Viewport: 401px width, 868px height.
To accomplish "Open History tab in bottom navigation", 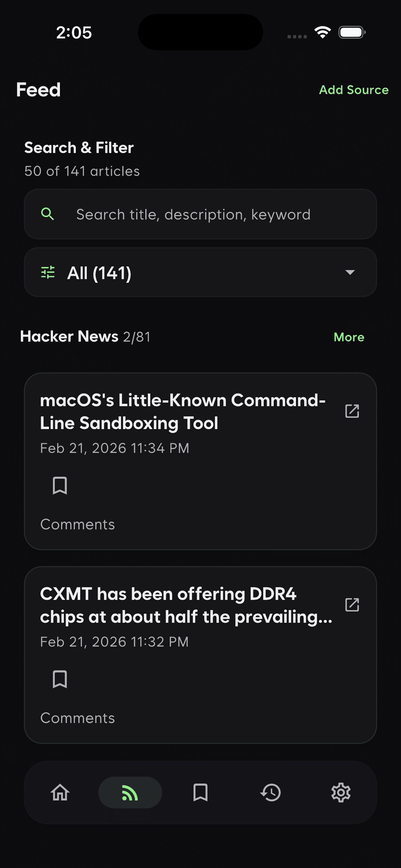I will (271, 792).
